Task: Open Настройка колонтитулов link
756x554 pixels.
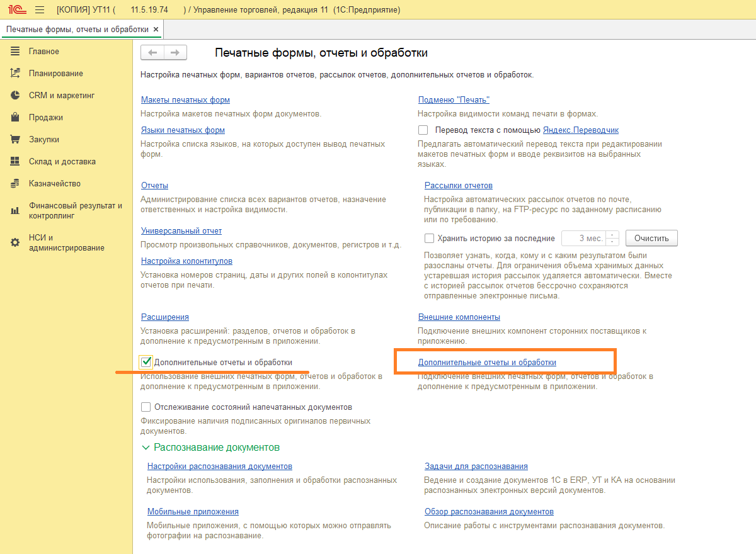Action: tap(186, 261)
